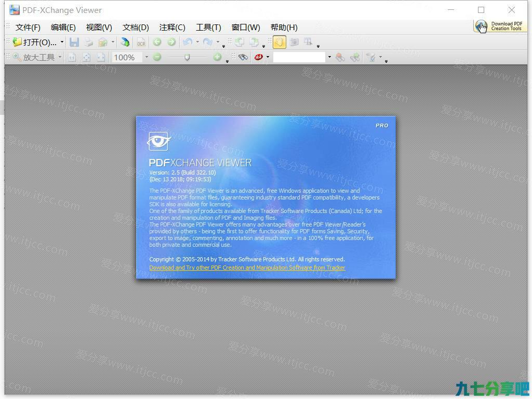Click the PDF-XChange Viewer title bar app icon
The width and height of the screenshot is (532, 399).
coord(15,10)
